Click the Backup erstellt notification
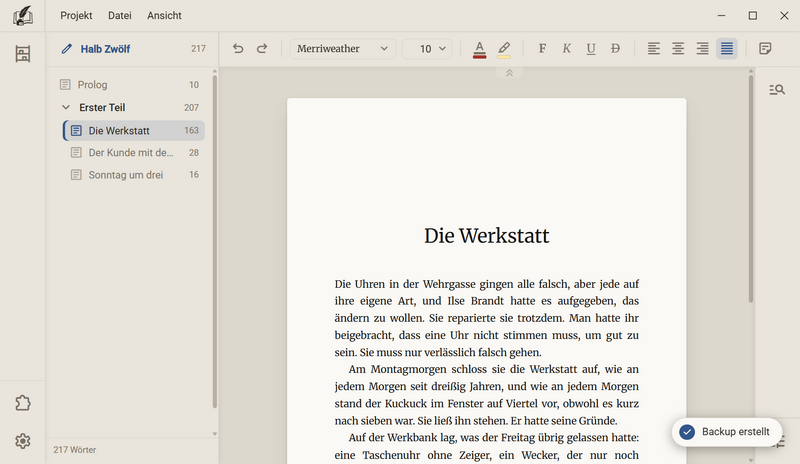800x464 pixels. pos(727,432)
